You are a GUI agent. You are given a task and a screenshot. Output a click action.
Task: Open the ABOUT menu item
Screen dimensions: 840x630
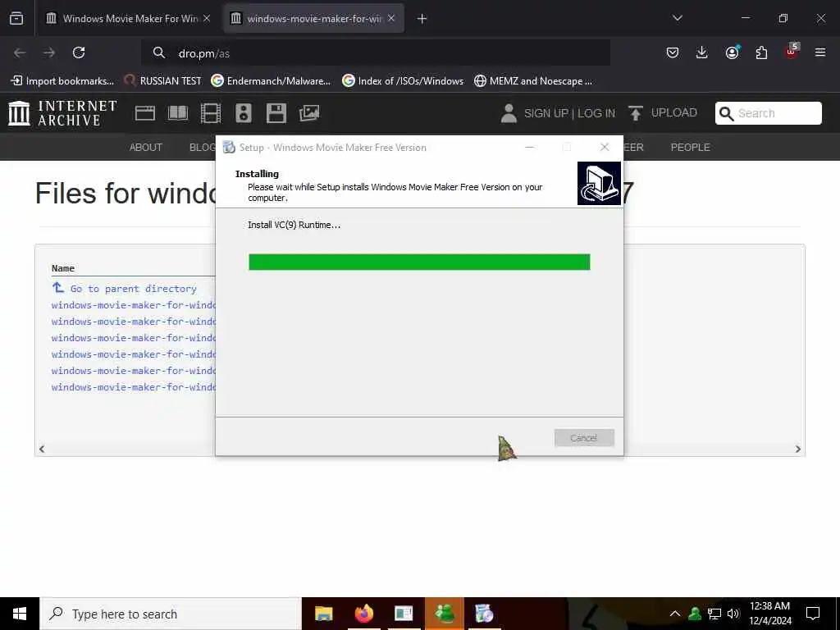tap(146, 148)
